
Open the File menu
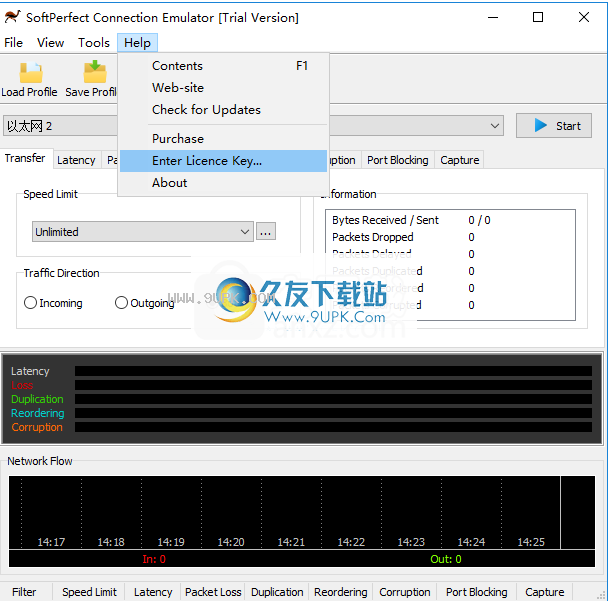14,43
